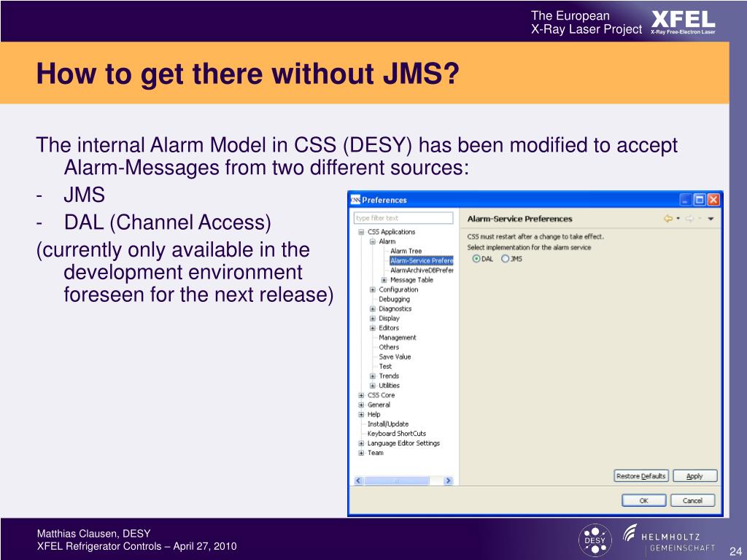Collapse the CSS Applications tree node
This screenshot has height=560, width=747.
[x=361, y=232]
